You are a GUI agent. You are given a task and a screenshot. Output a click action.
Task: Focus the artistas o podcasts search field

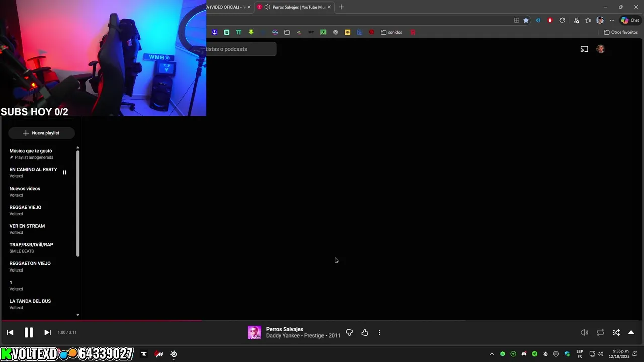(x=241, y=49)
